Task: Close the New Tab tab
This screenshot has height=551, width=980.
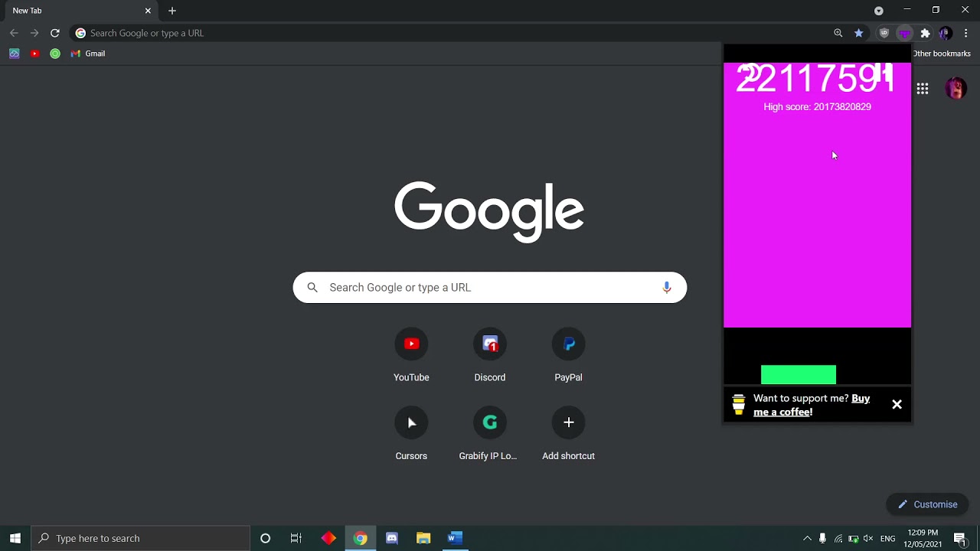Action: 148,11
